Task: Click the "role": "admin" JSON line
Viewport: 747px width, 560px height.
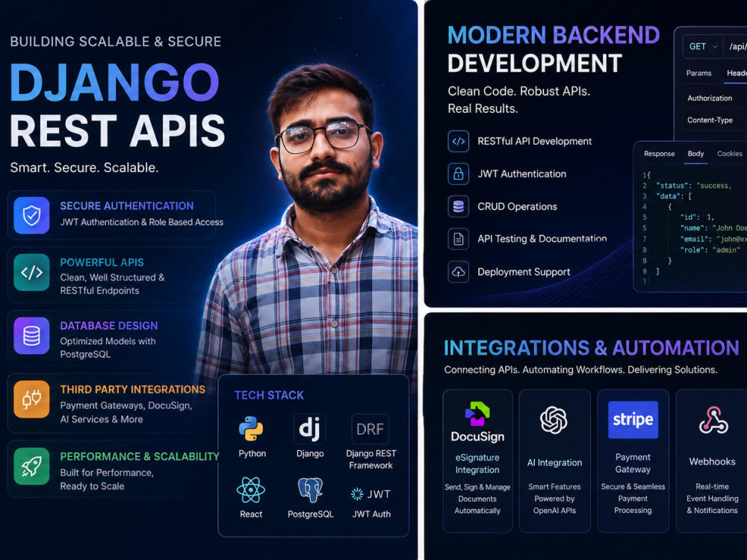Action: click(x=710, y=250)
